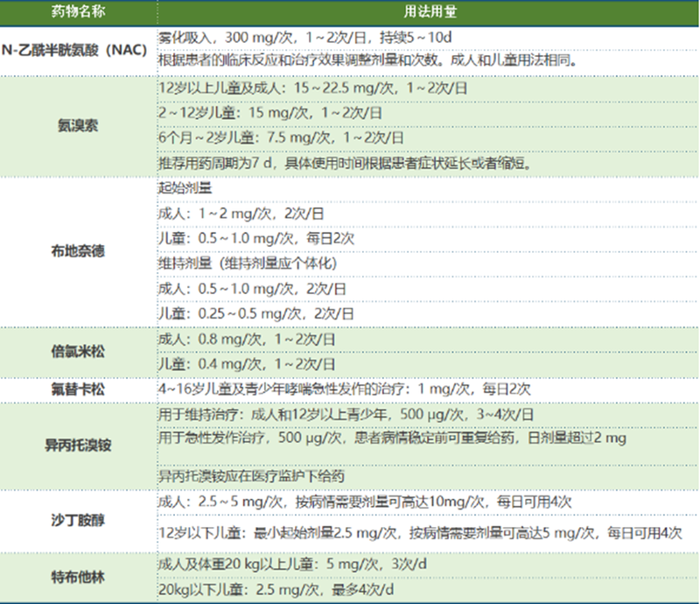Click the 用法用量 column header
This screenshot has width=700, height=604.
coord(427,14)
